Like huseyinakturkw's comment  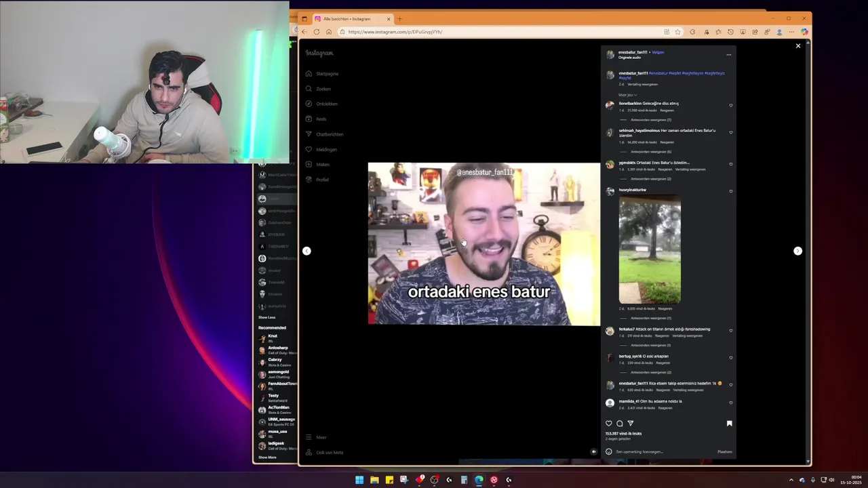pos(730,191)
